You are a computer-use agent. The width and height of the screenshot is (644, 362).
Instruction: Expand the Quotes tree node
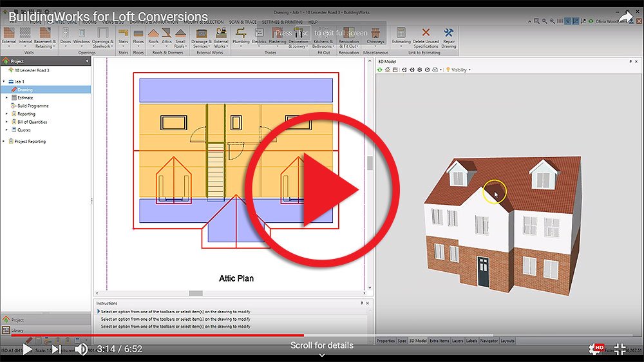point(6,130)
